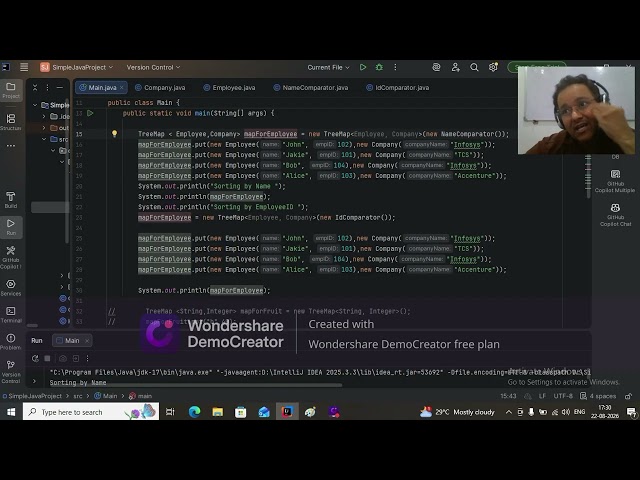Open the Run tool window in sidebar

(x=11, y=227)
